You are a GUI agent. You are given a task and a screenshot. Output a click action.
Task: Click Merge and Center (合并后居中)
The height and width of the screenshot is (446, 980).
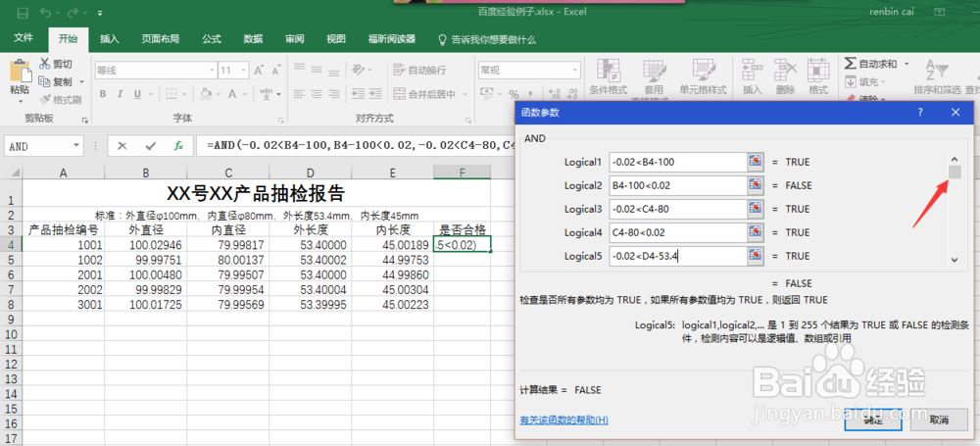(x=424, y=94)
